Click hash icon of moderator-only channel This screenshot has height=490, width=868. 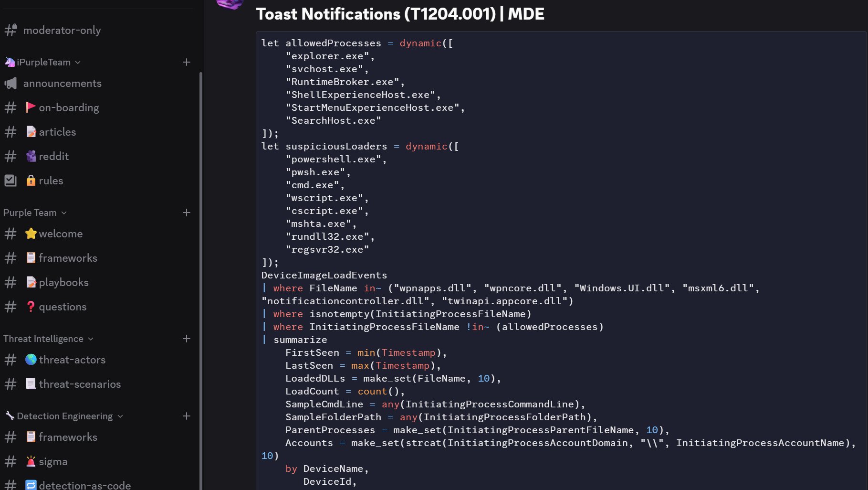click(x=10, y=30)
